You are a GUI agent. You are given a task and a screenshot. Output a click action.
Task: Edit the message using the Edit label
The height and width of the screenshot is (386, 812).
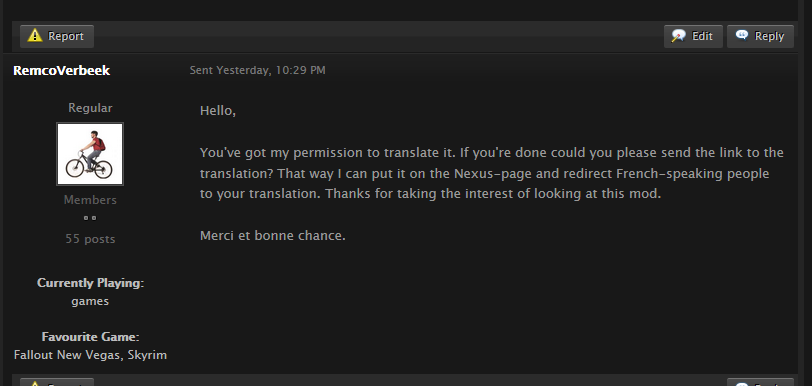(x=702, y=36)
